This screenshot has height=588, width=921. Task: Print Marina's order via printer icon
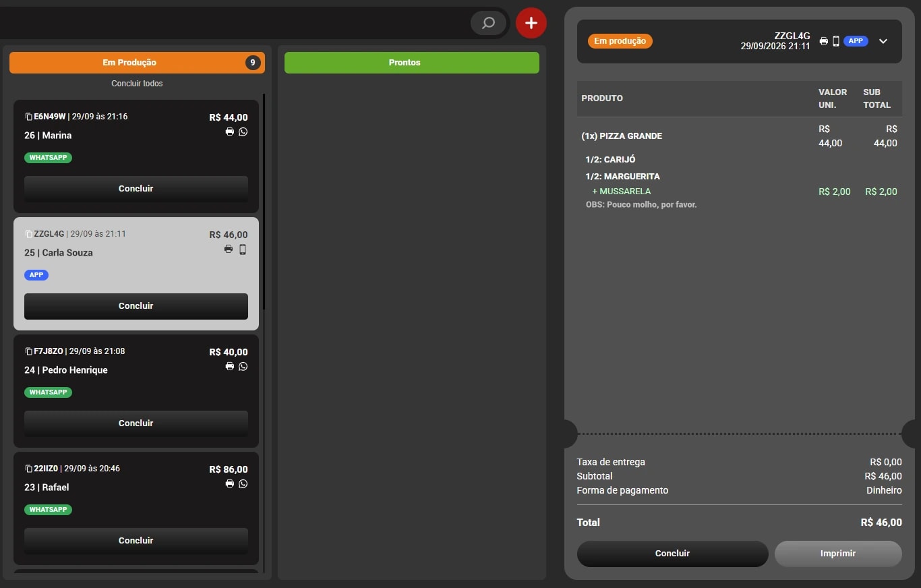click(x=230, y=131)
